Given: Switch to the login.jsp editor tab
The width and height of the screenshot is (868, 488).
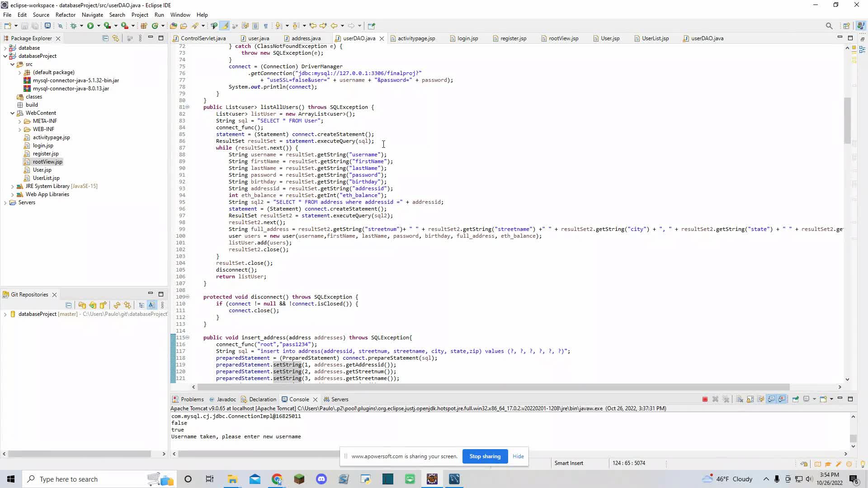Looking at the screenshot, I should coord(467,38).
